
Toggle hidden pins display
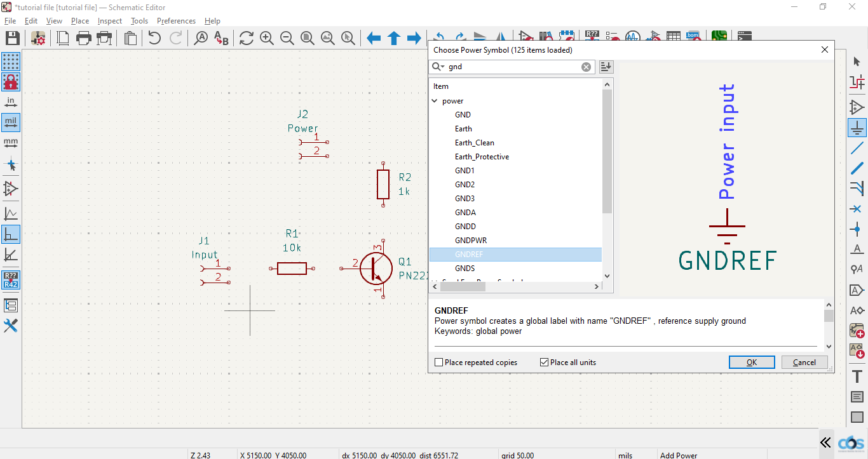pos(11,189)
